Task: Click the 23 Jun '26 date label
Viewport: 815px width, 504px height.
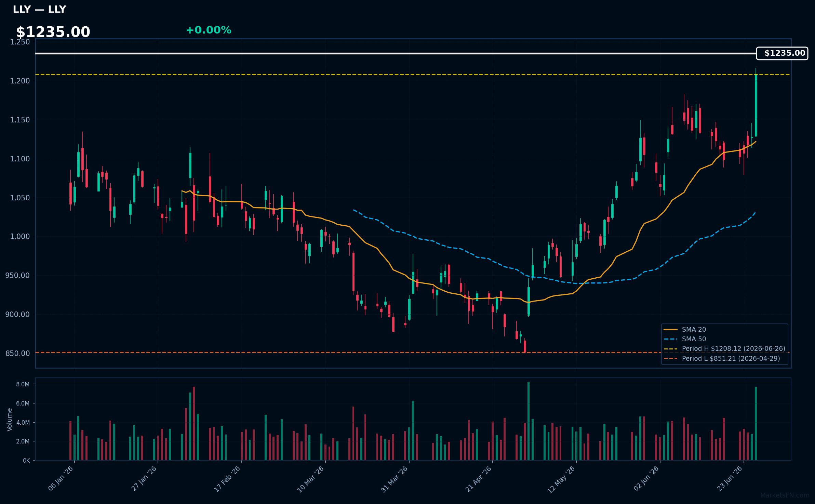Action: [730, 479]
